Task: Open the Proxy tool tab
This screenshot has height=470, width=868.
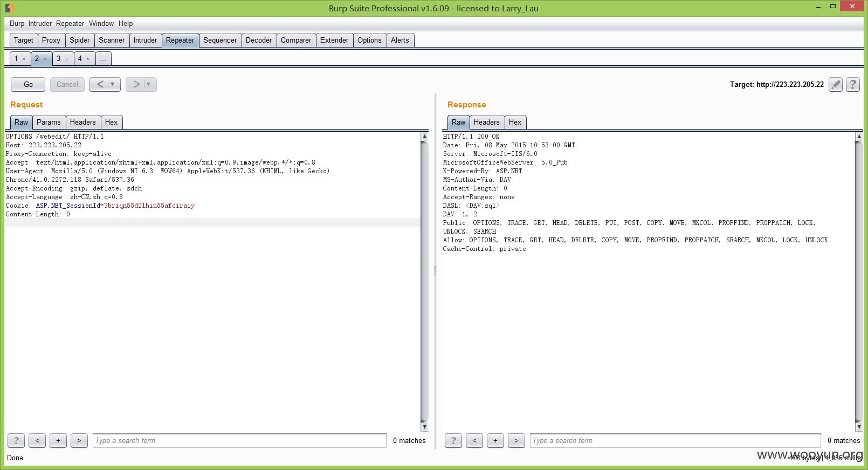Action: tap(51, 40)
